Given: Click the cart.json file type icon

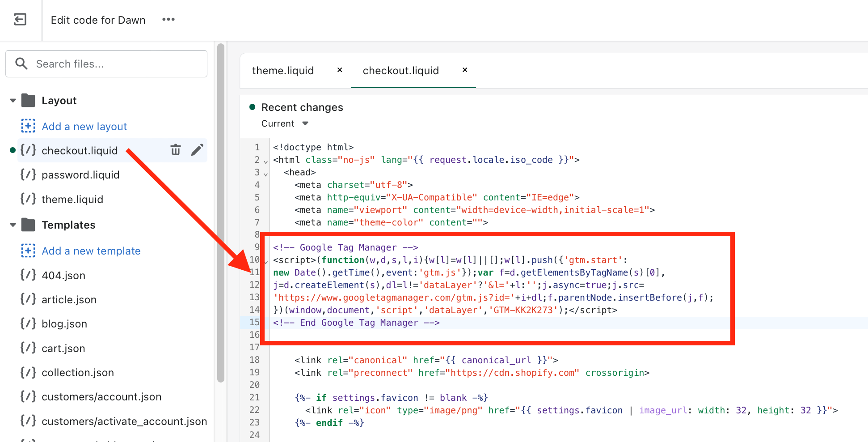Looking at the screenshot, I should (x=28, y=348).
